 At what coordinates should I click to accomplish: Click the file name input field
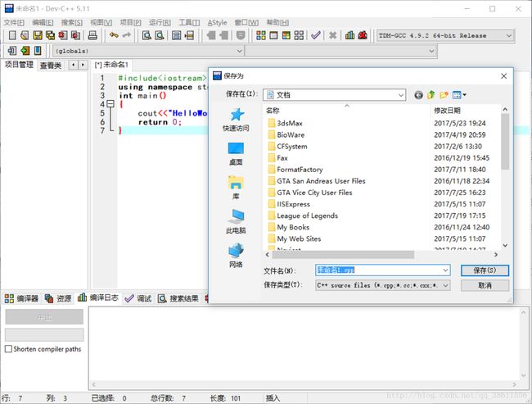(x=379, y=270)
